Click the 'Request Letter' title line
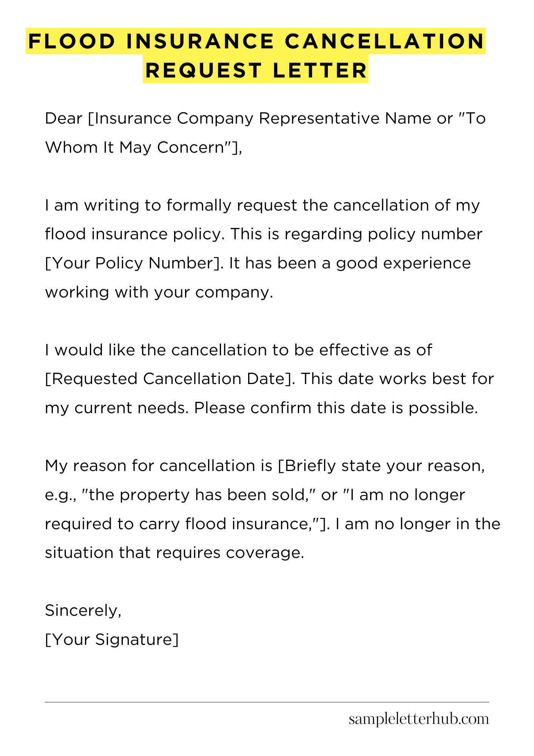Viewport: 534px width, 756px height. tap(256, 70)
